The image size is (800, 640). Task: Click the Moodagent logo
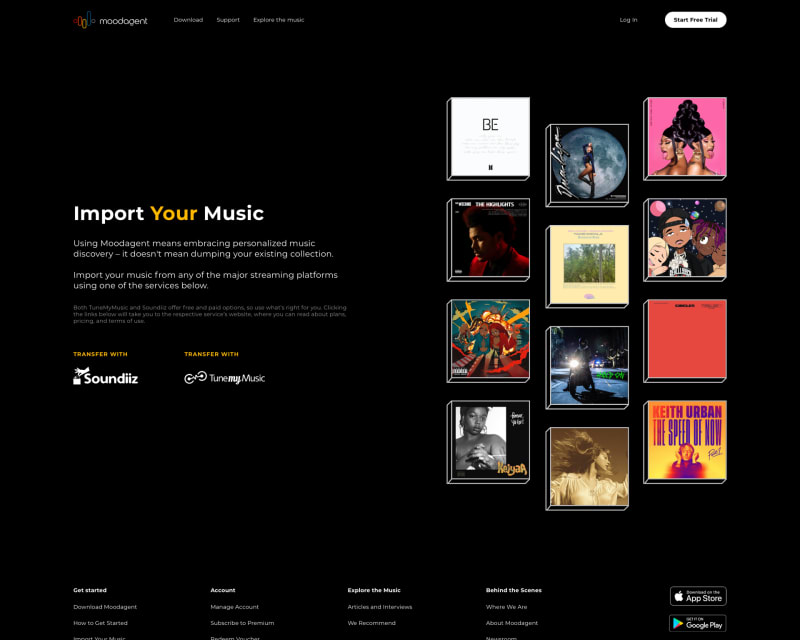coord(110,20)
